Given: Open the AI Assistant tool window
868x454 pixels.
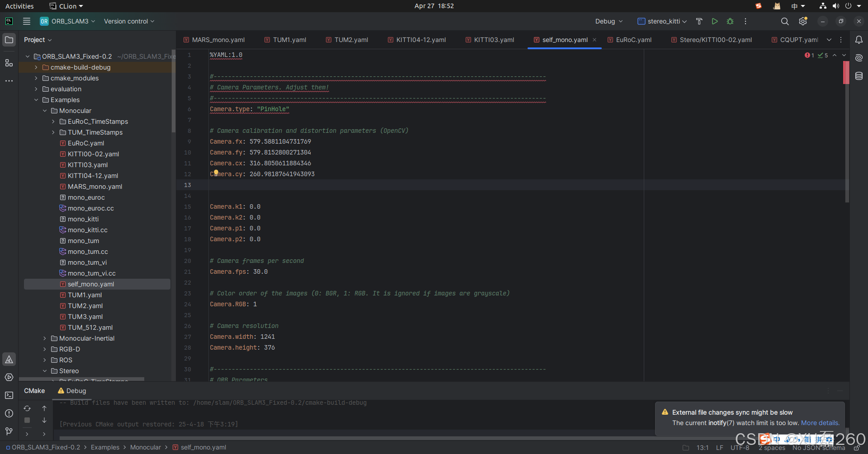Looking at the screenshot, I should tap(859, 58).
